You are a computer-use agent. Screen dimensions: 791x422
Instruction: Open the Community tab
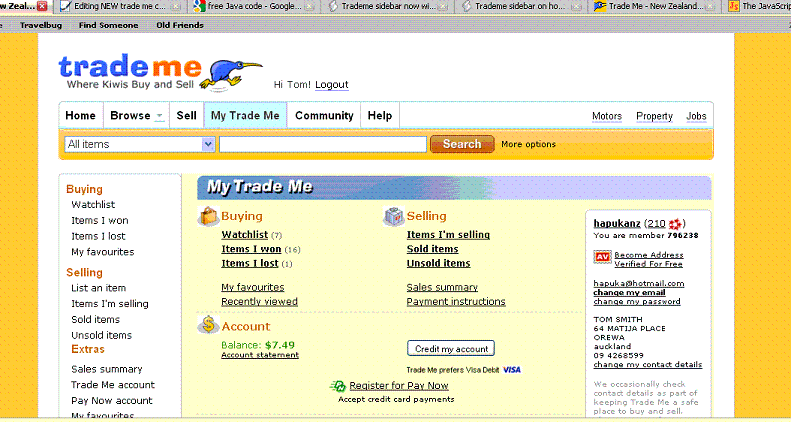[x=324, y=115]
